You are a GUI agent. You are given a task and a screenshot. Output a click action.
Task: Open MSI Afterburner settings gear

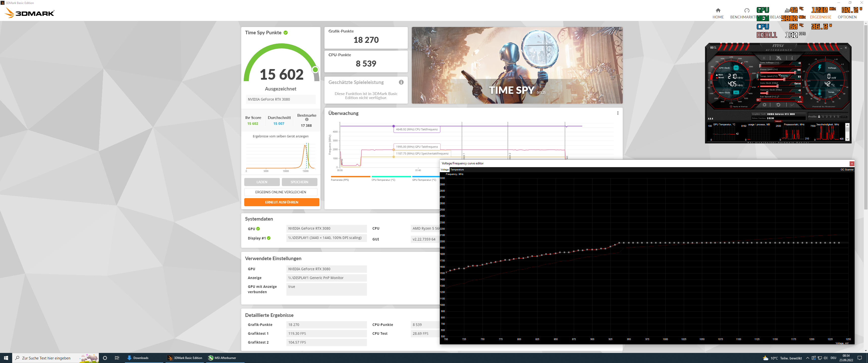[x=765, y=105]
